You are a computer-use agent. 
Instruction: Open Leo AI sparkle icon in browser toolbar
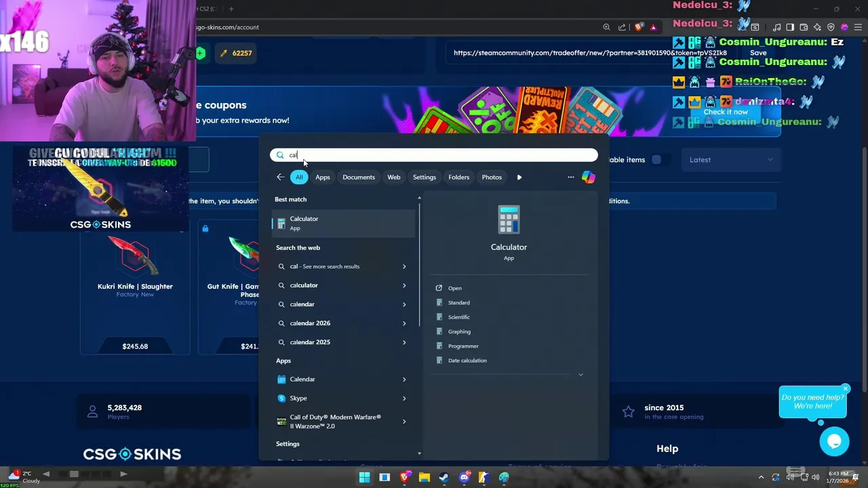(817, 27)
